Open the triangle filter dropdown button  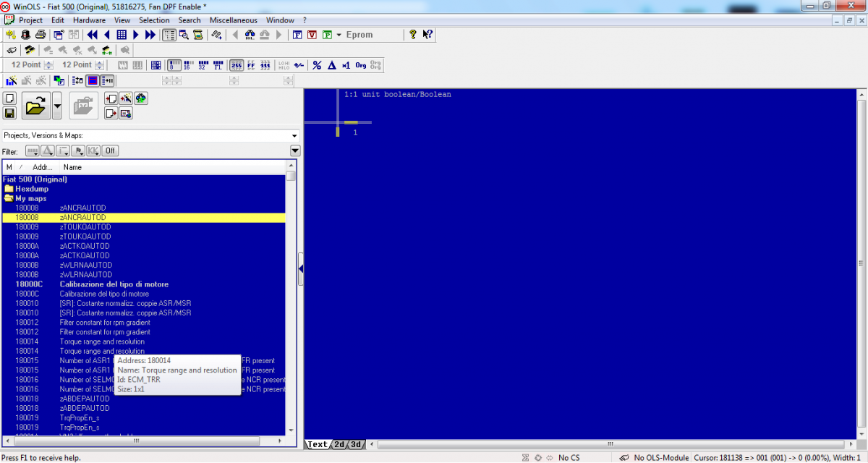48,150
